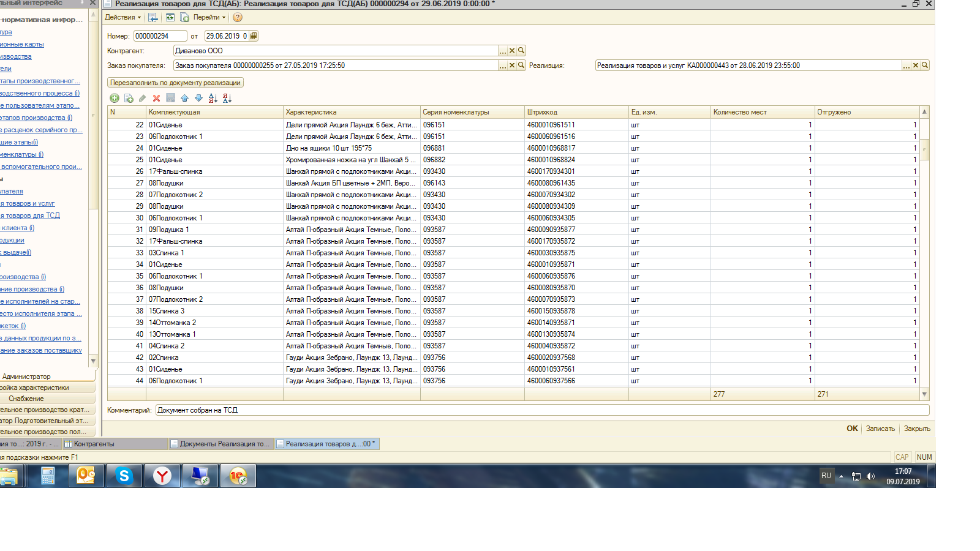The width and height of the screenshot is (980, 551).
Task: Click Перезаполнить по документу реализации button
Action: pos(175,83)
